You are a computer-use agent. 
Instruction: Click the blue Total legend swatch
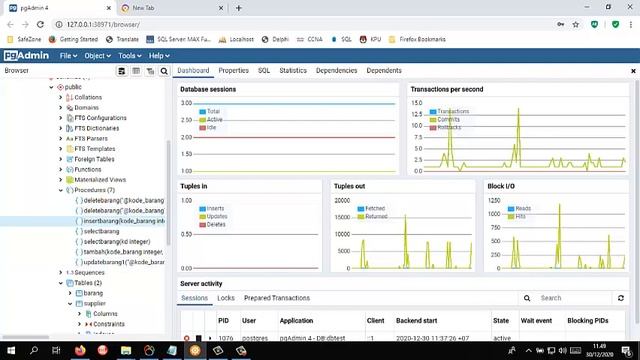(202, 111)
